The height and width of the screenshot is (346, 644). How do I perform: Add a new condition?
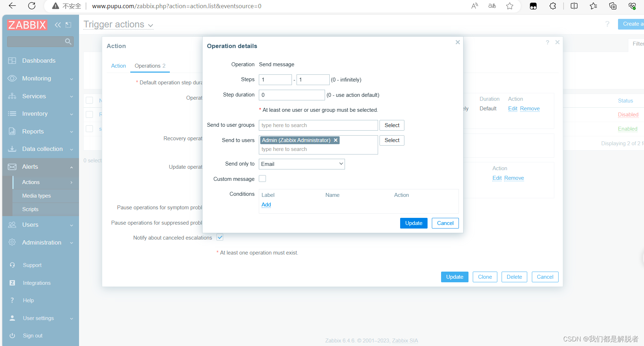266,205
